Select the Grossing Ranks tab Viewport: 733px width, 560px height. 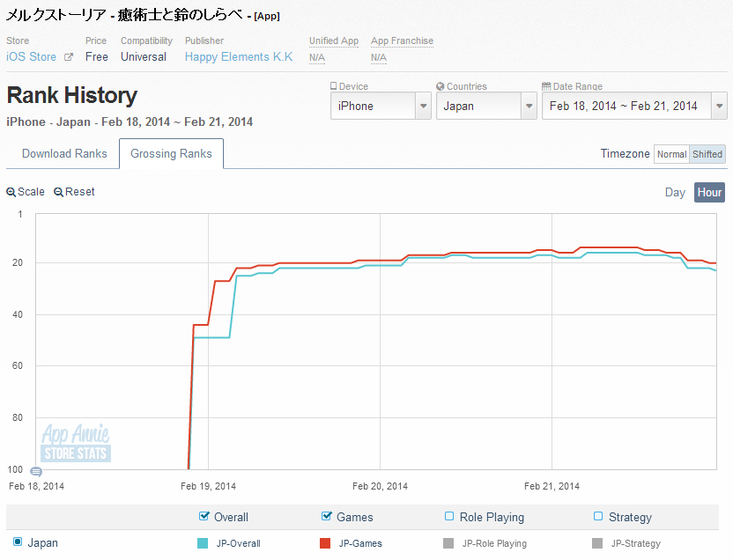[171, 153]
